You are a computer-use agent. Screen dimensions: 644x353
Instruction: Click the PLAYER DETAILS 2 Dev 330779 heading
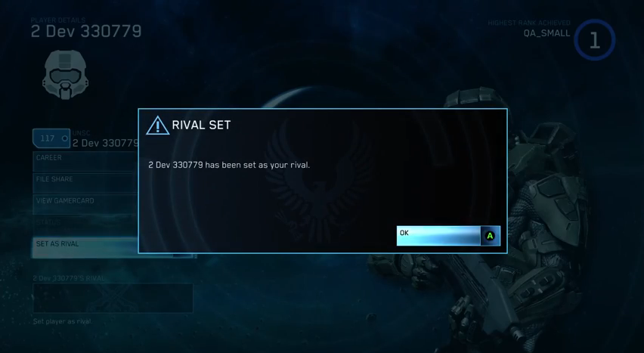pos(86,28)
